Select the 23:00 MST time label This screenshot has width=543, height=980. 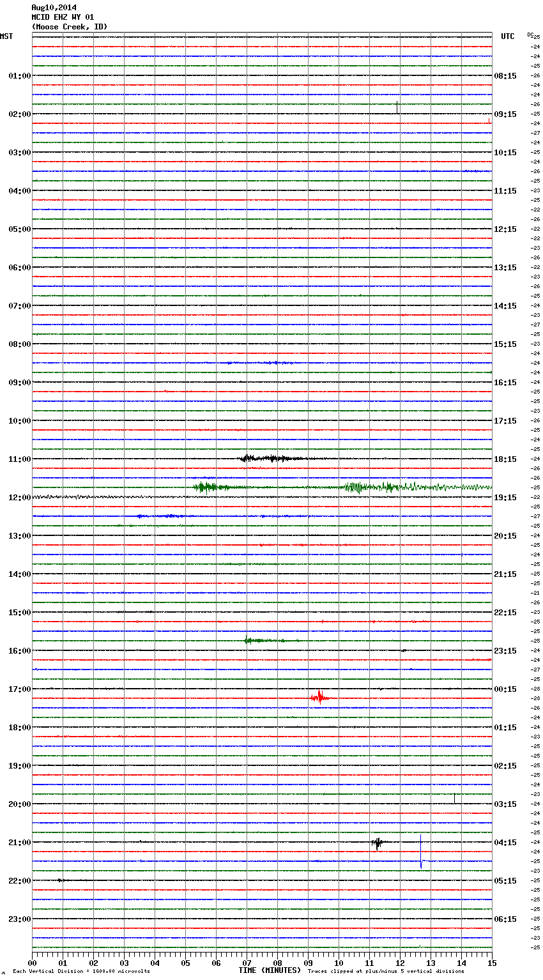19,919
